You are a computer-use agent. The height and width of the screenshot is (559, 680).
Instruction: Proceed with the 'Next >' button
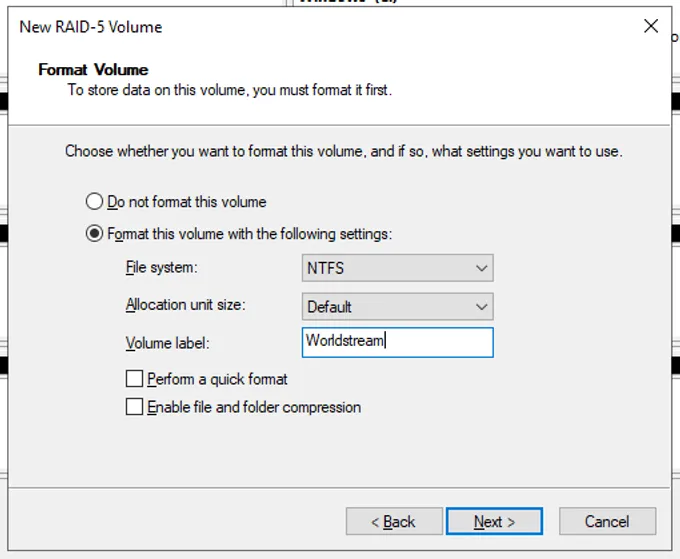(x=494, y=521)
